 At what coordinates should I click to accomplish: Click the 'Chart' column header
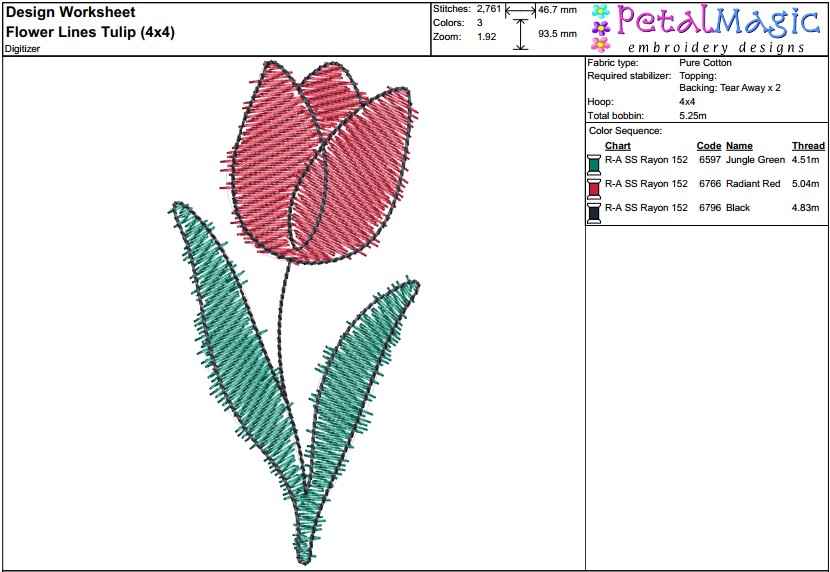click(618, 146)
